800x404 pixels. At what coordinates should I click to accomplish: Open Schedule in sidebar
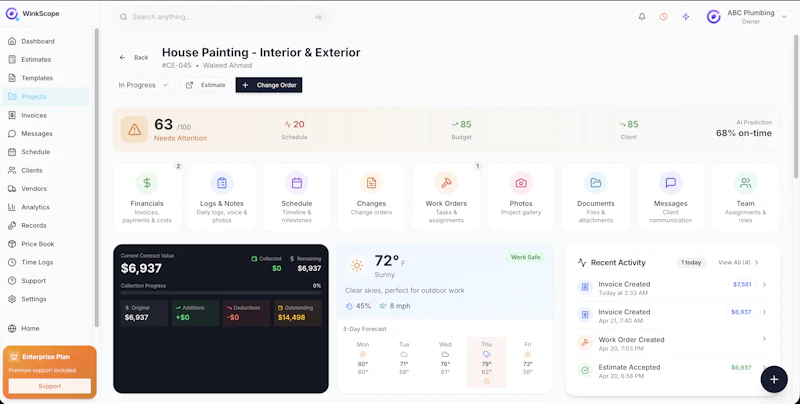[46, 152]
